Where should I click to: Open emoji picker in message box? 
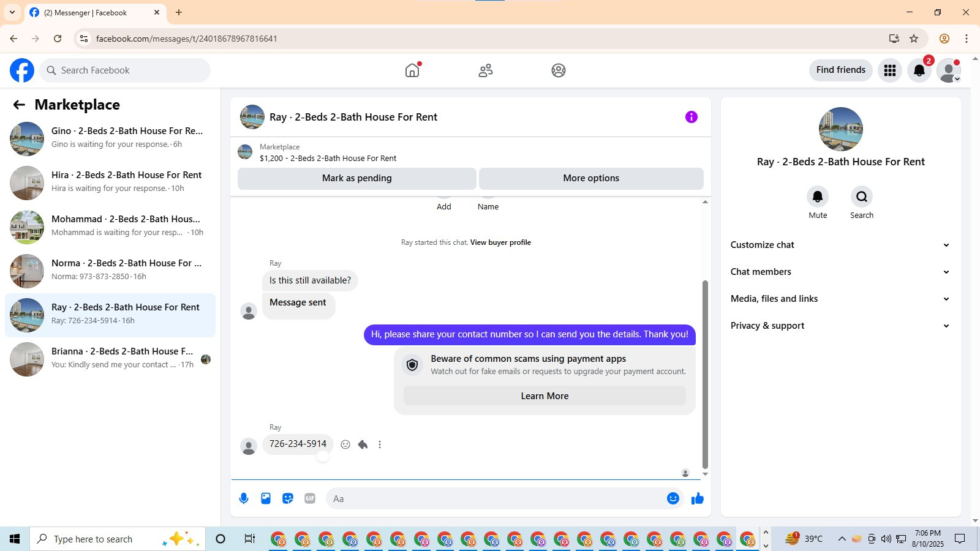pos(673,498)
